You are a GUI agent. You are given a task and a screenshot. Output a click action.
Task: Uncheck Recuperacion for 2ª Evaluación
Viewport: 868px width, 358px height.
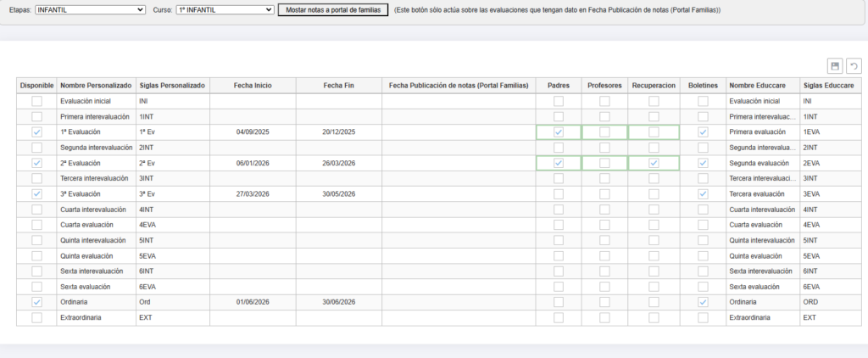click(654, 163)
